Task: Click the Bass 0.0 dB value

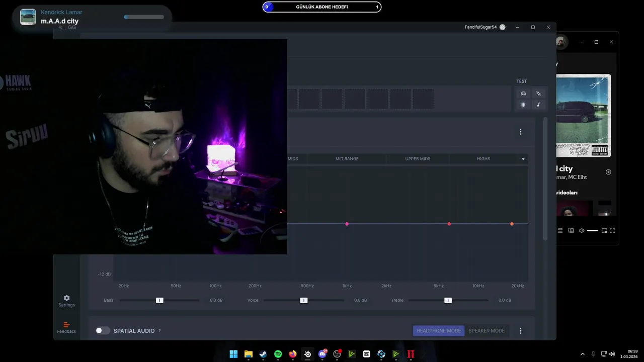Action: coord(216,300)
